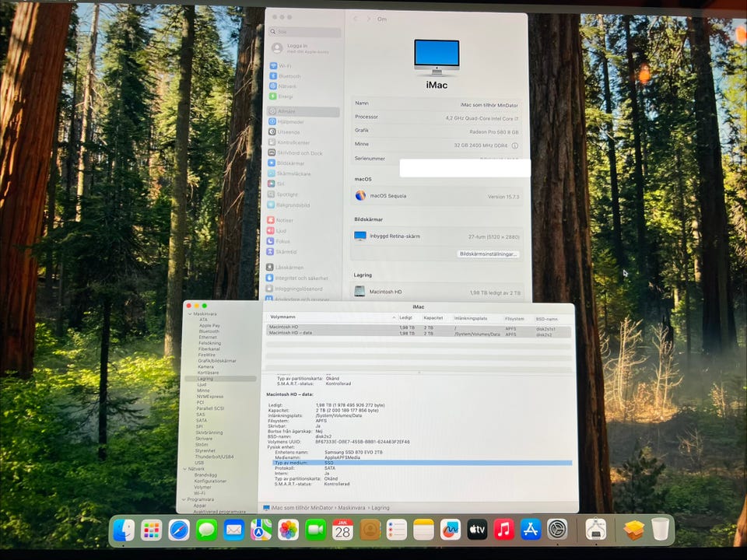Open App Store from the Dock

[x=530, y=530]
